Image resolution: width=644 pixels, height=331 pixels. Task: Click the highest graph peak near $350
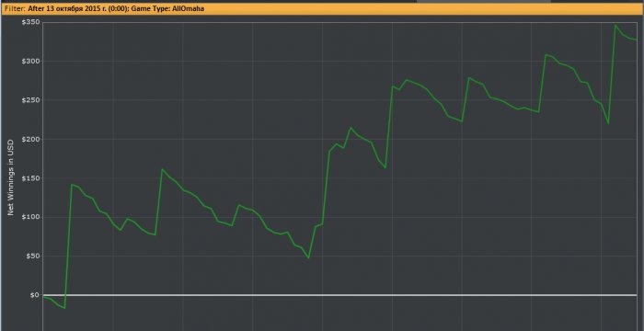coord(615,26)
